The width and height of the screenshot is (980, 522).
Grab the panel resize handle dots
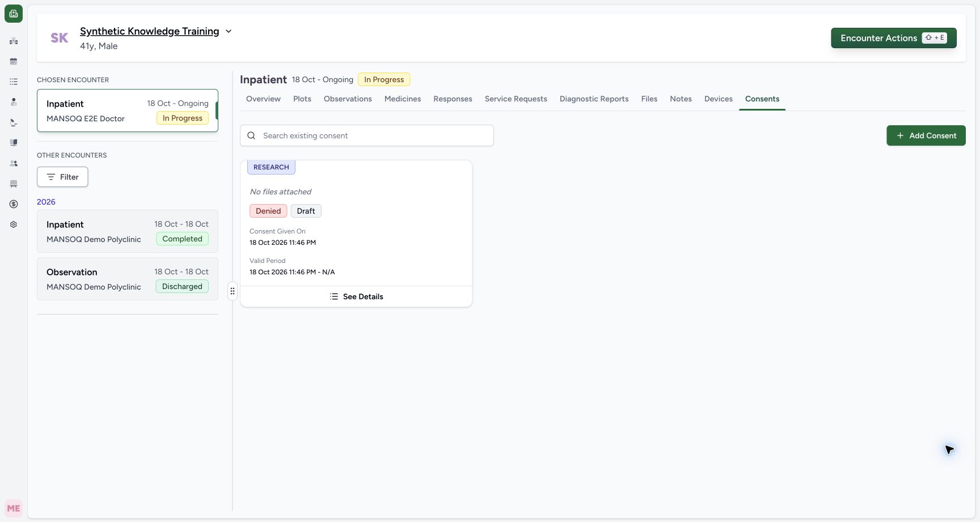tap(233, 291)
